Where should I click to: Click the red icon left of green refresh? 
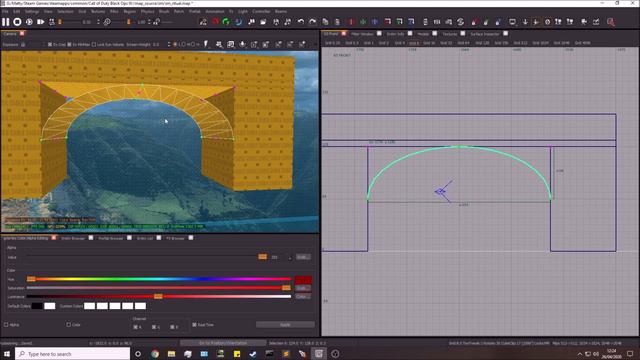215,22
